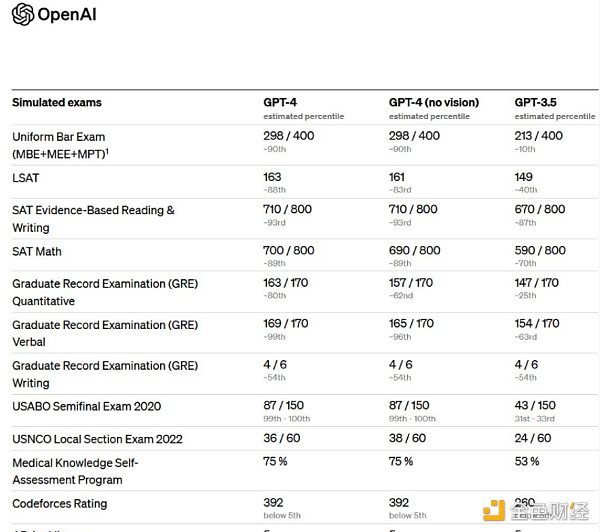Click the GPT-3.5 Medical Knowledge score 53 %
Image resolution: width=600 pixels, height=532 pixels.
[527, 461]
